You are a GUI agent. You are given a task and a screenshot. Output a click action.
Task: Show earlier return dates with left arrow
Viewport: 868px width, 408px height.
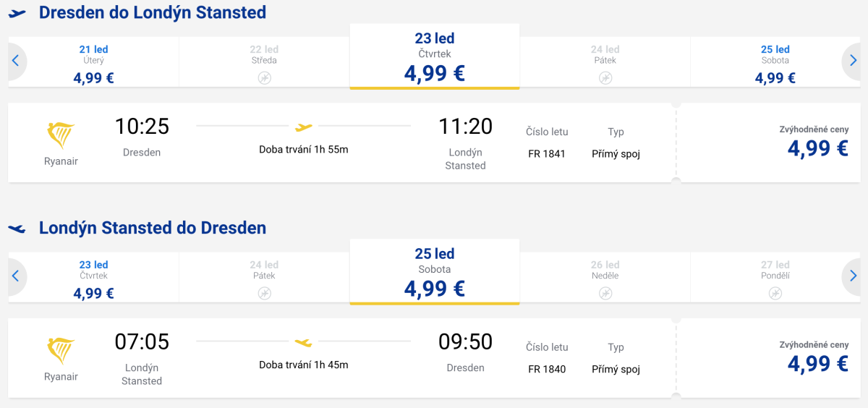coord(15,276)
